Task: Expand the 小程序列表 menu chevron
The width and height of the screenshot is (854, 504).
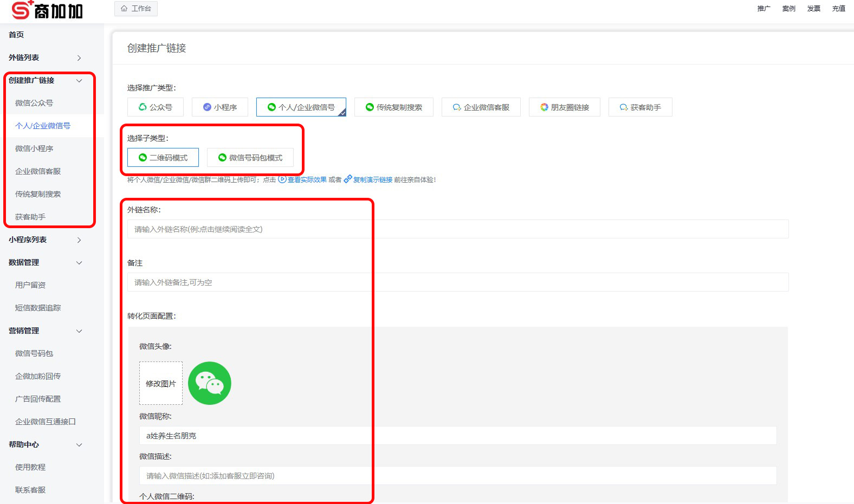Action: click(79, 240)
